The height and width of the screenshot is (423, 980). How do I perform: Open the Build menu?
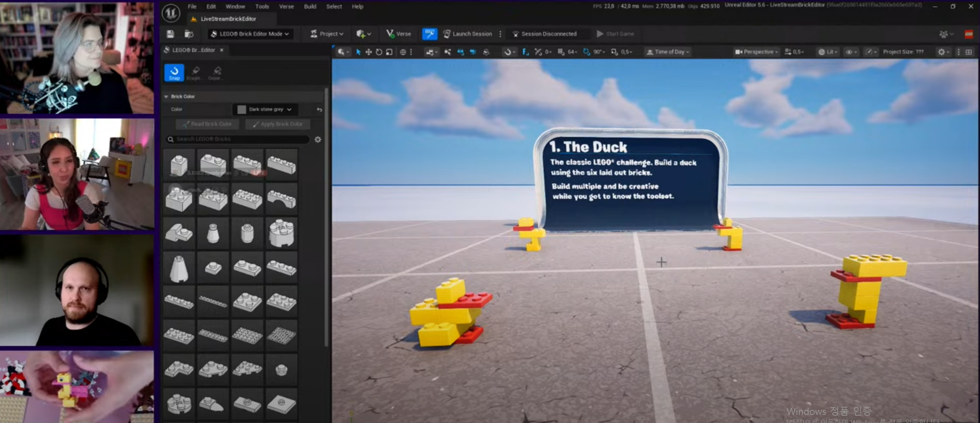(x=310, y=7)
